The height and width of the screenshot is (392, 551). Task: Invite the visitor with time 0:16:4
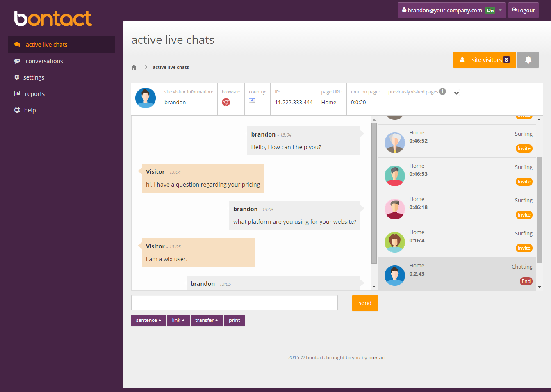(x=524, y=248)
